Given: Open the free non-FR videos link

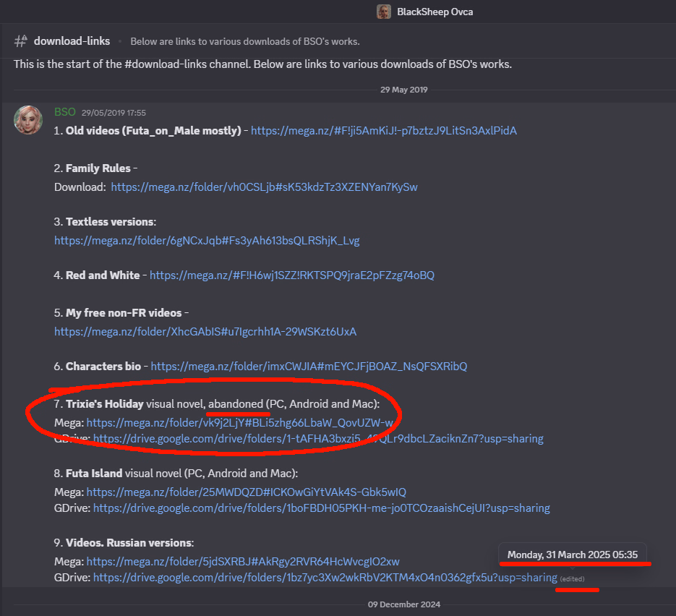Looking at the screenshot, I should 205,332.
